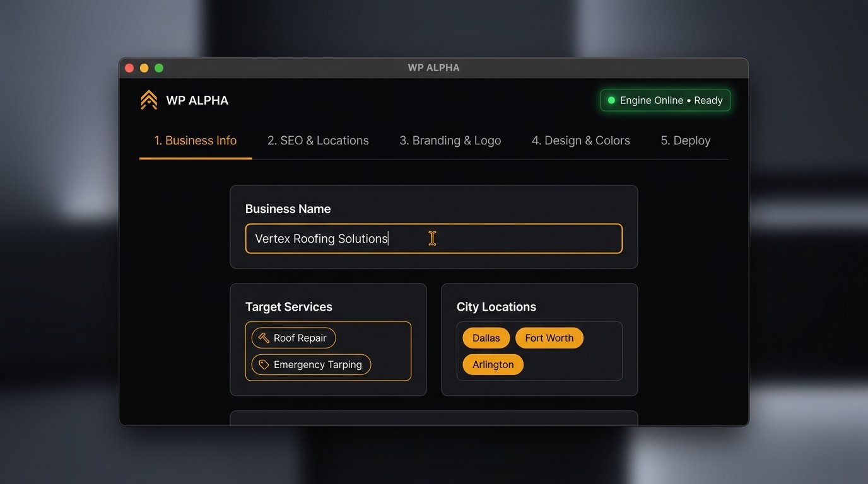Minimize the window with the yellow button
This screenshot has width=868, height=484.
click(x=144, y=68)
